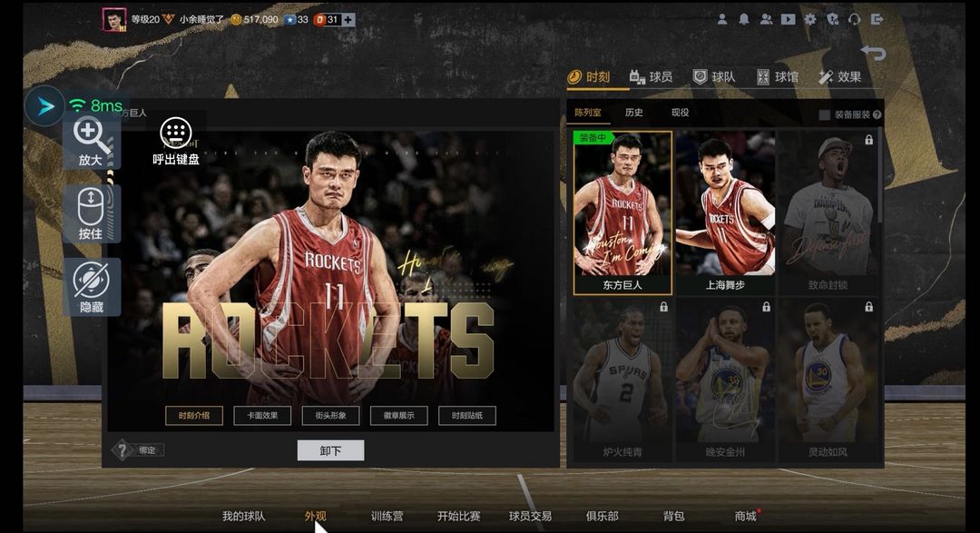Switch to the 球馆 tab

click(778, 77)
